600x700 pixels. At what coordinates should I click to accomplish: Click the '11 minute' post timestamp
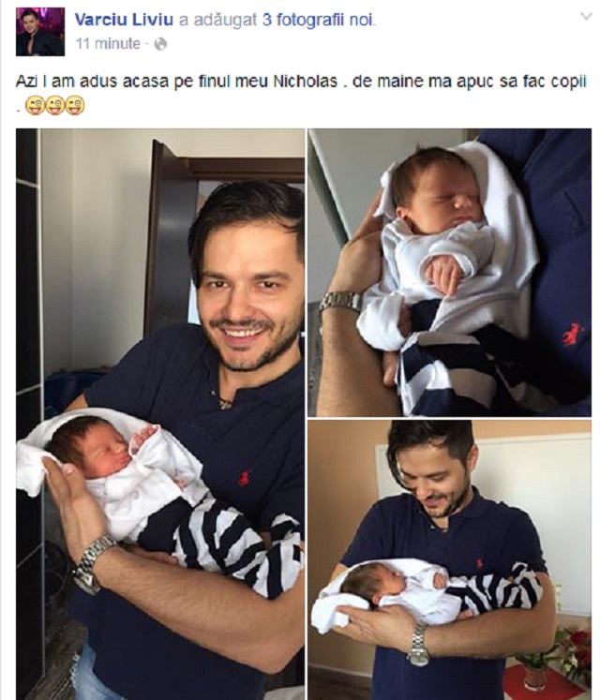108,44
